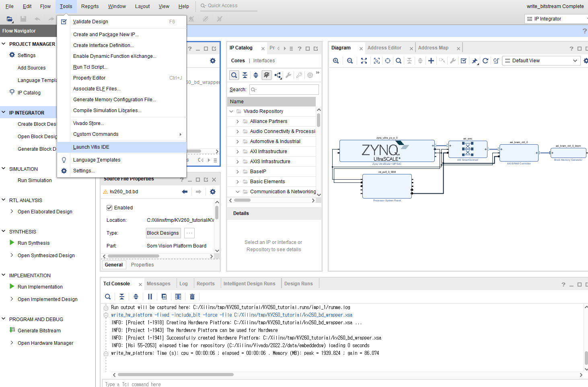588x387 pixels.
Task: Click the Validate Design checkmark in the Diagram toolbar
Action: click(x=464, y=61)
